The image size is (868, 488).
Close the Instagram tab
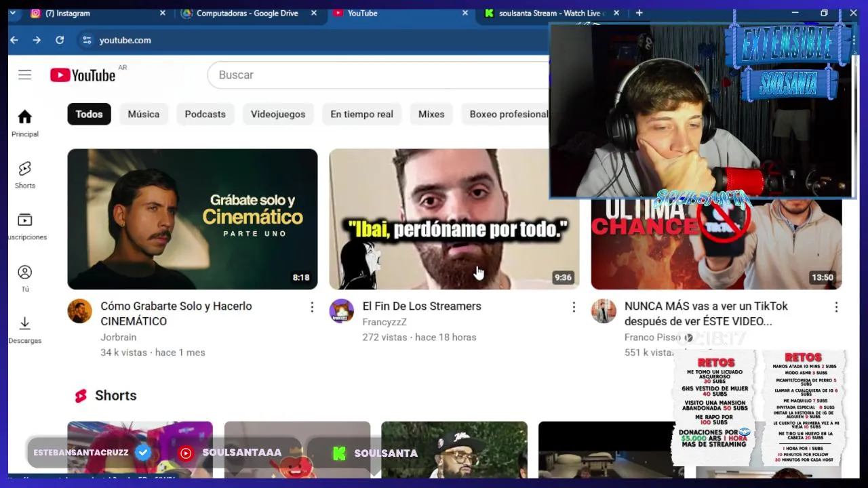(x=162, y=13)
